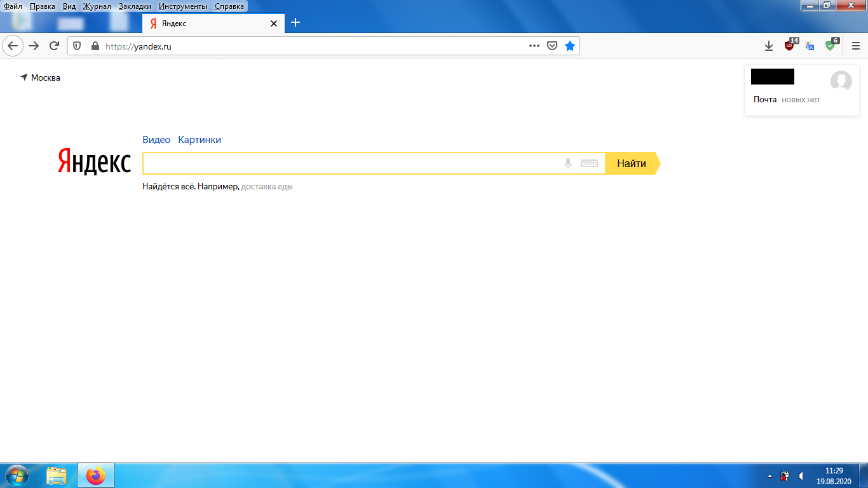Open the Видео link
Screen dimensions: 868x488
point(156,140)
